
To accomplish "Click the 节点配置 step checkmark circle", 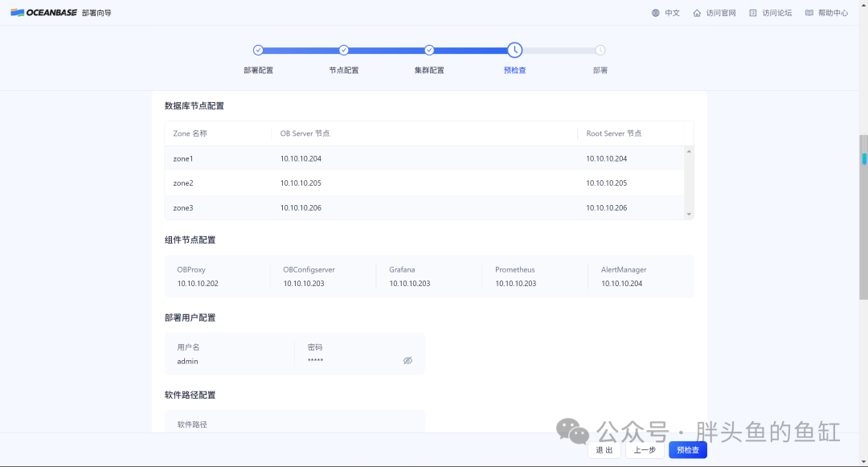I will coord(344,51).
